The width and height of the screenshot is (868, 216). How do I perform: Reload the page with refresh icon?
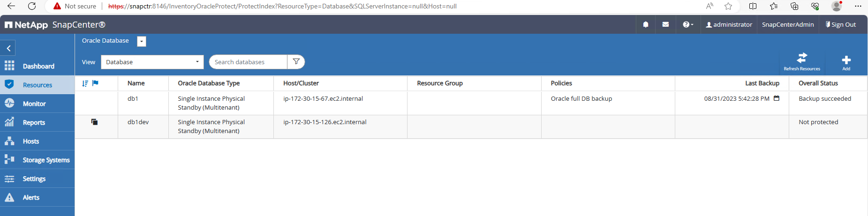pyautogui.click(x=32, y=6)
